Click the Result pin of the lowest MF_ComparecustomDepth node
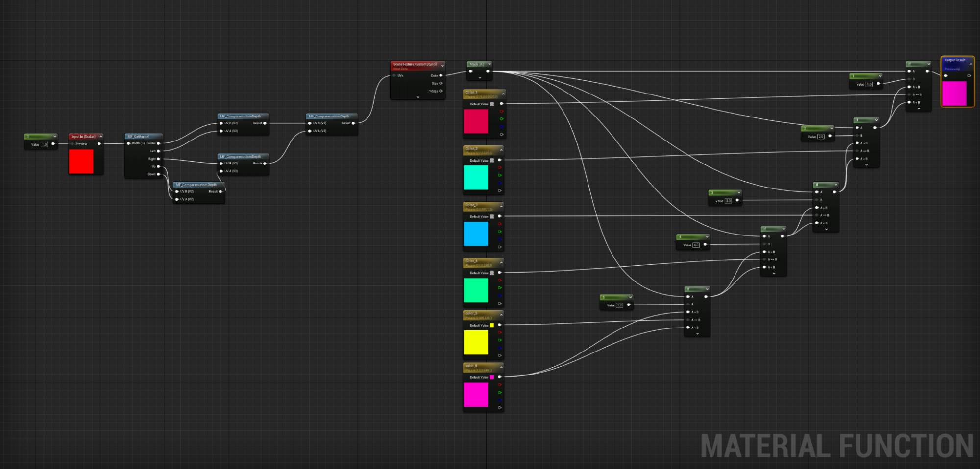The width and height of the screenshot is (980, 469). click(220, 192)
